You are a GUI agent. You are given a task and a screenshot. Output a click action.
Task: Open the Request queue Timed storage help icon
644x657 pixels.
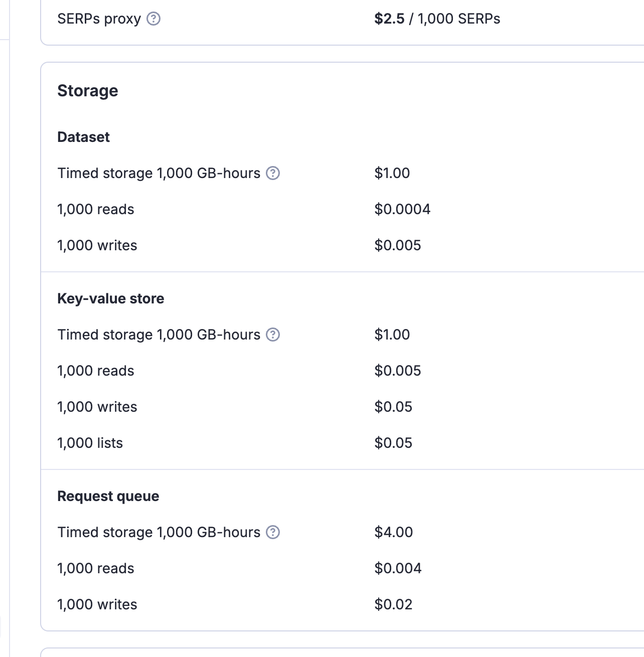(273, 533)
